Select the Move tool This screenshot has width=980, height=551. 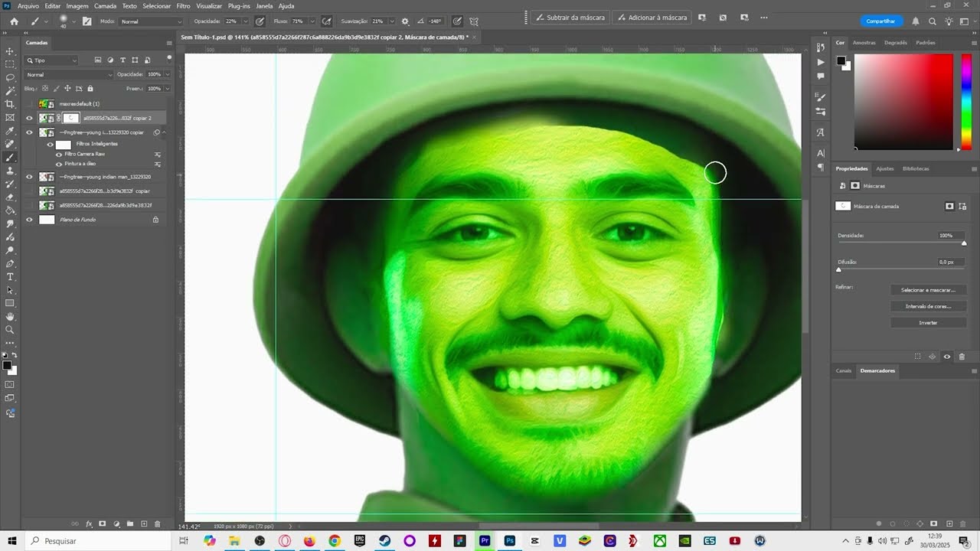pos(10,51)
